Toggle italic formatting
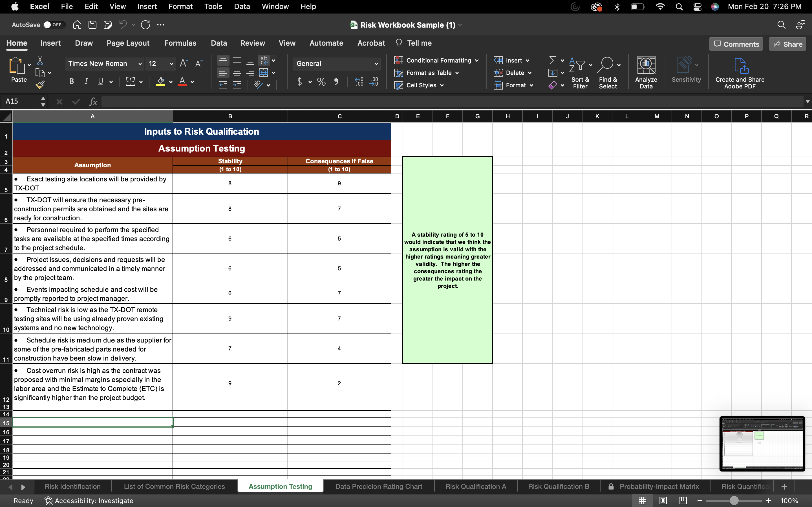The height and width of the screenshot is (507, 812). point(86,81)
